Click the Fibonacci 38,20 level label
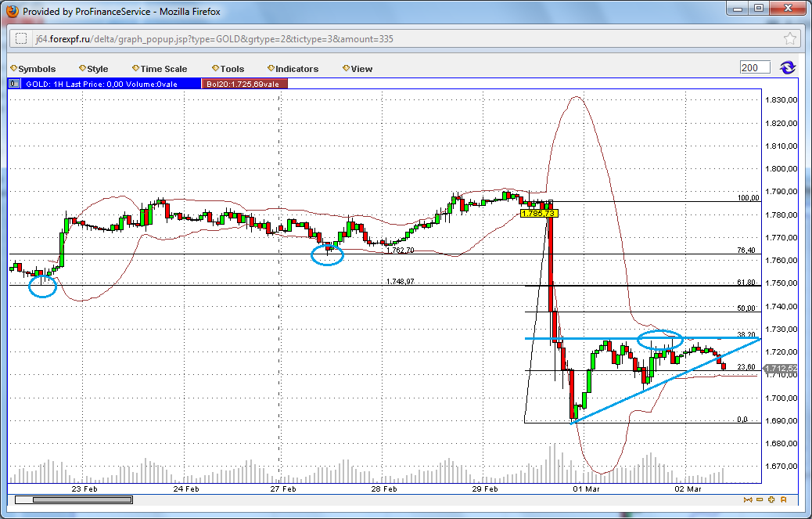 [x=746, y=334]
